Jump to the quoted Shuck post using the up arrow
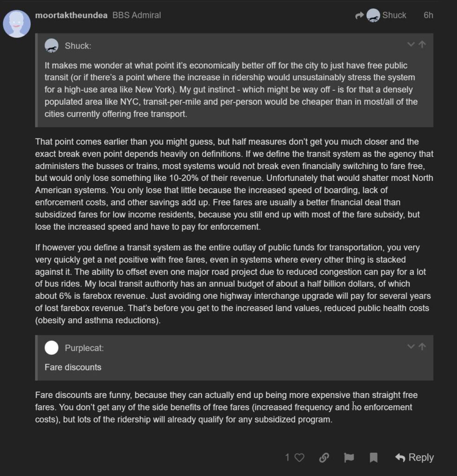The height and width of the screenshot is (476, 457). click(x=422, y=45)
